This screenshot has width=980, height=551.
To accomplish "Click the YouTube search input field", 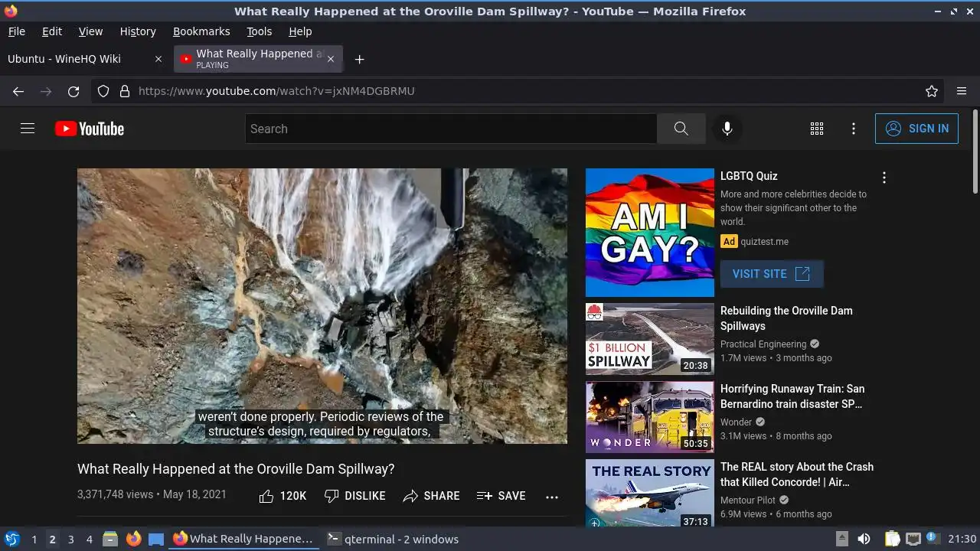I will pyautogui.click(x=451, y=129).
